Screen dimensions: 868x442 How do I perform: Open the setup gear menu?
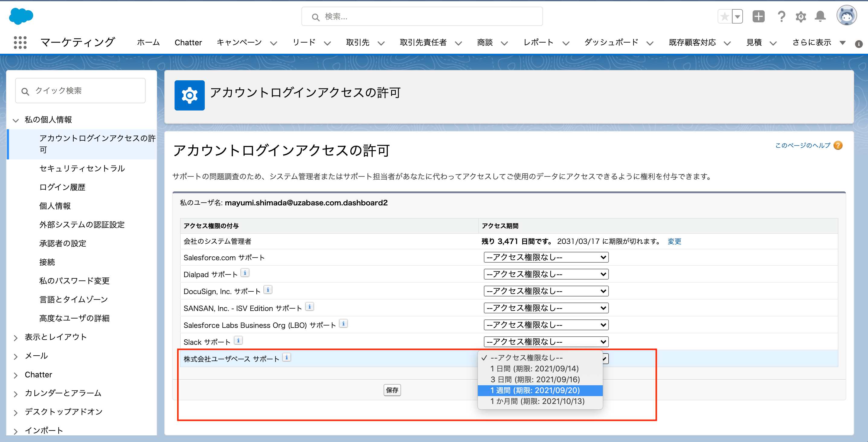(x=801, y=16)
